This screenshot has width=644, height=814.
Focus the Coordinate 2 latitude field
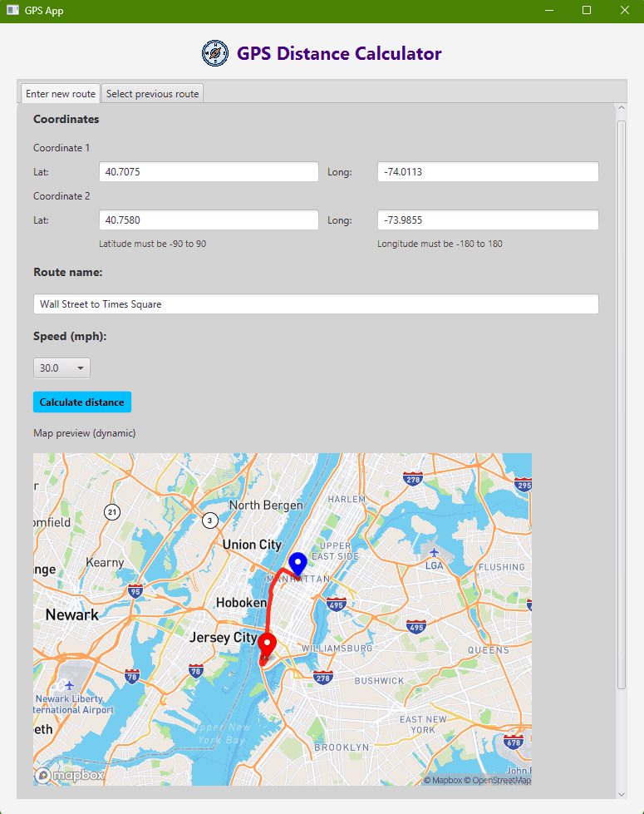coord(209,220)
